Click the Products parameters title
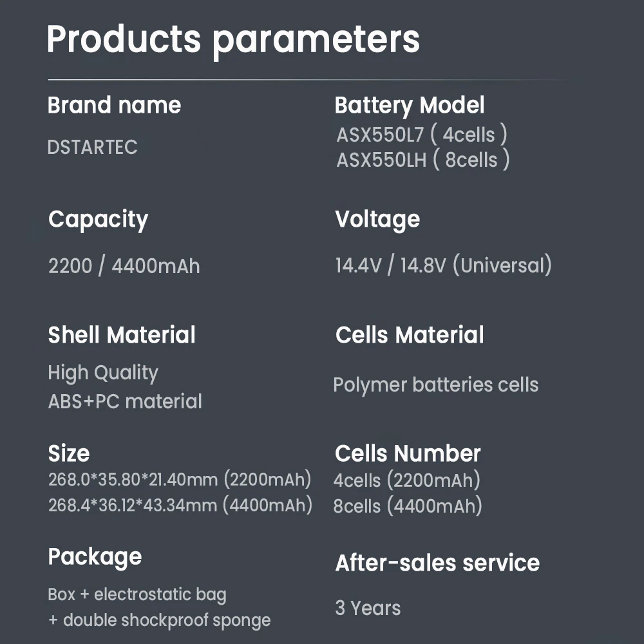 coord(233,39)
